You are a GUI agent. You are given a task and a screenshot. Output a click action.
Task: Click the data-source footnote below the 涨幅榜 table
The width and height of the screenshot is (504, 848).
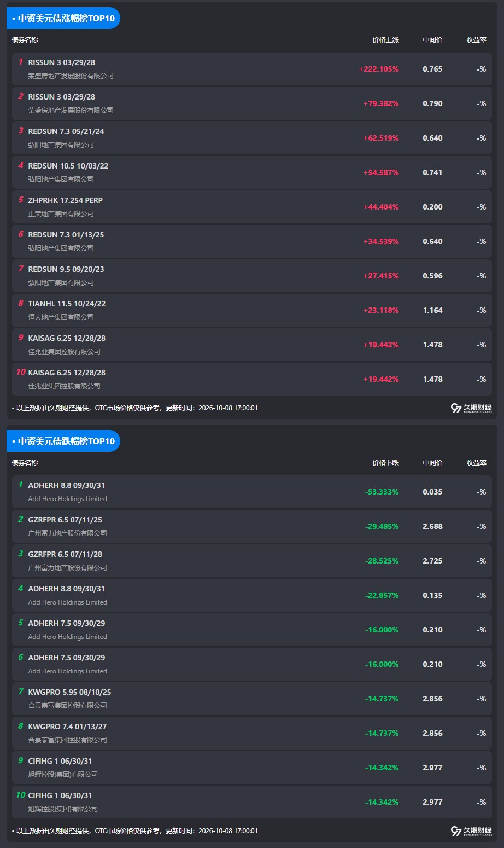coord(135,408)
